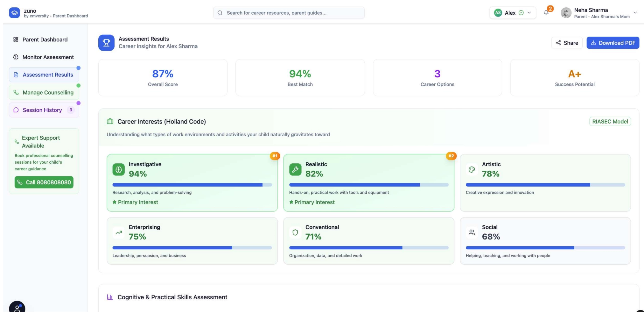This screenshot has width=644, height=321.
Task: Select Manage Counselling in the sidebar
Action: tap(48, 92)
